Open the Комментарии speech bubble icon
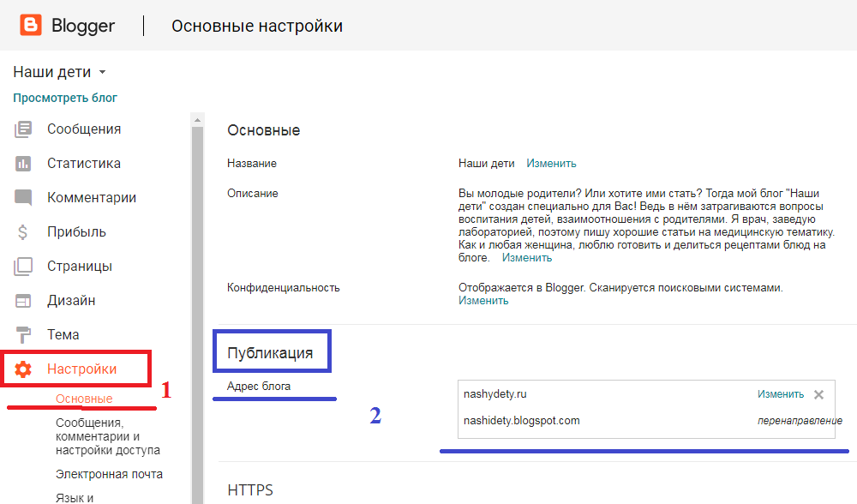The height and width of the screenshot is (504, 857). point(23,198)
